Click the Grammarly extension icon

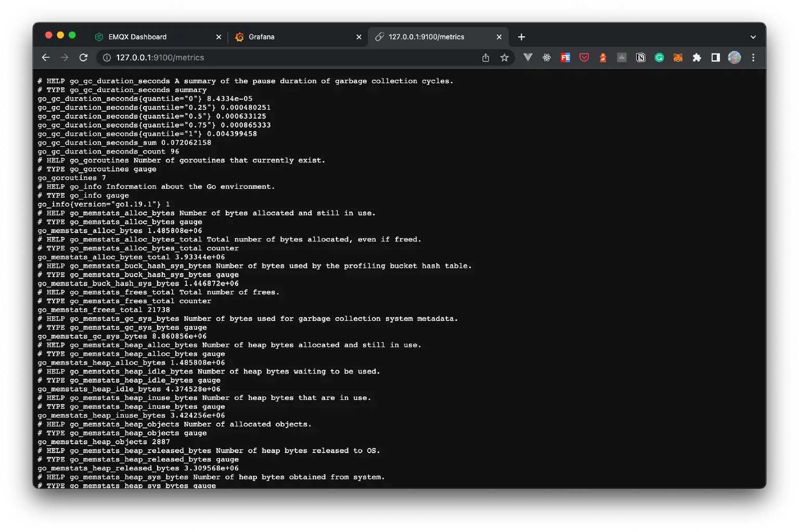(659, 57)
